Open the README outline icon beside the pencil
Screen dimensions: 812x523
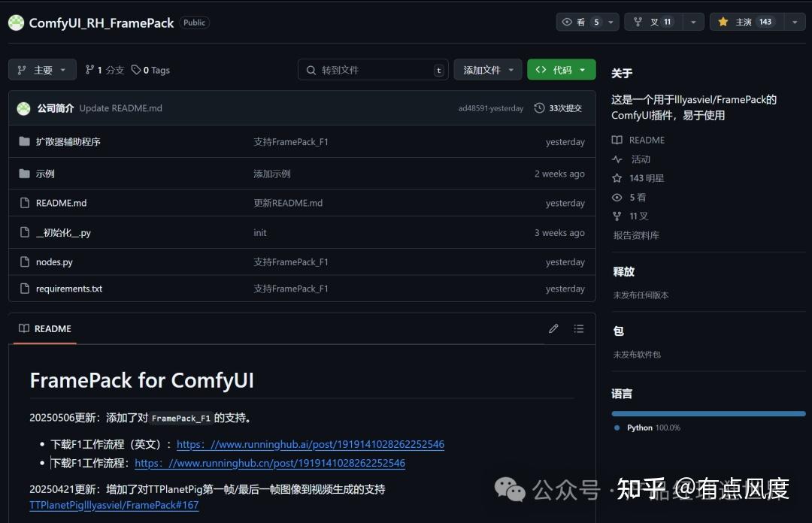click(579, 328)
